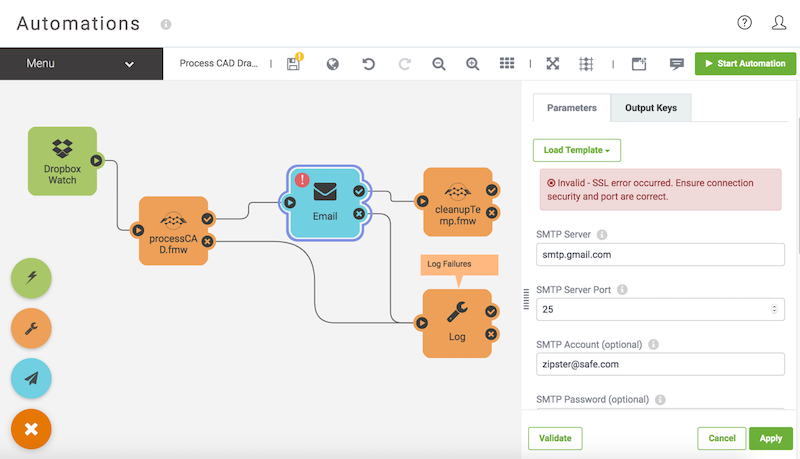Open the help question mark icon
Viewport: 800px width, 459px height.
click(x=744, y=23)
